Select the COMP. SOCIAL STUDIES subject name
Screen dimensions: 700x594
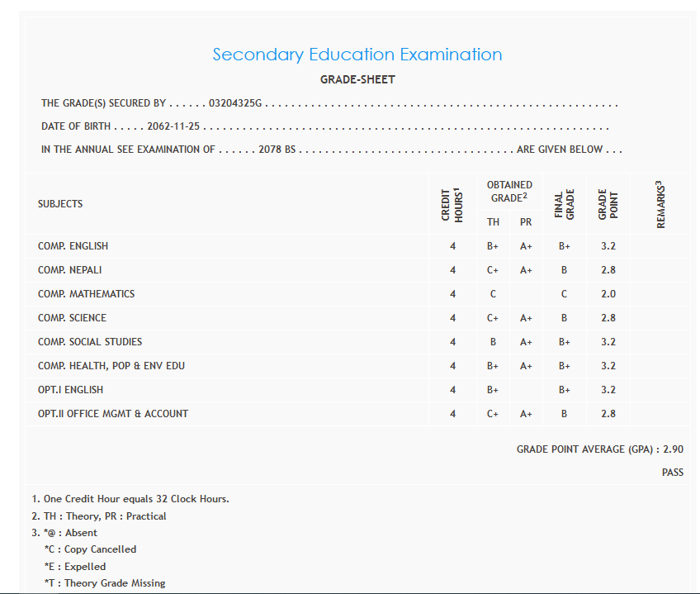point(90,342)
